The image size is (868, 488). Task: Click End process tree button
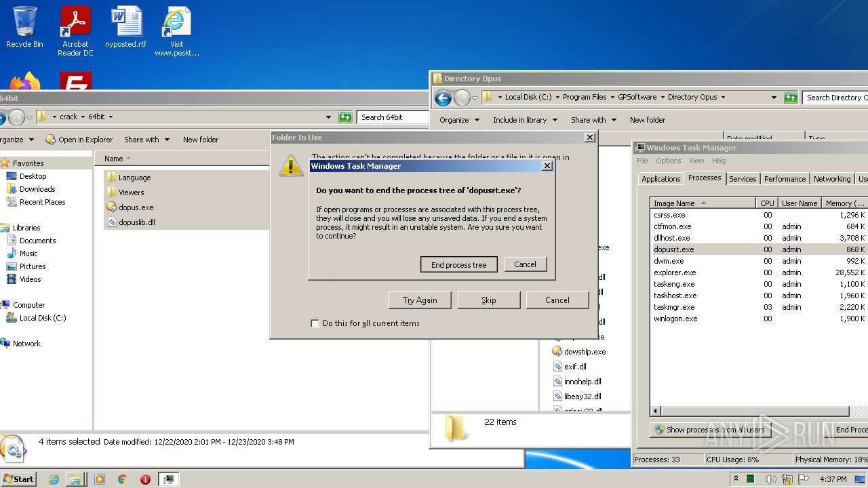(x=459, y=264)
